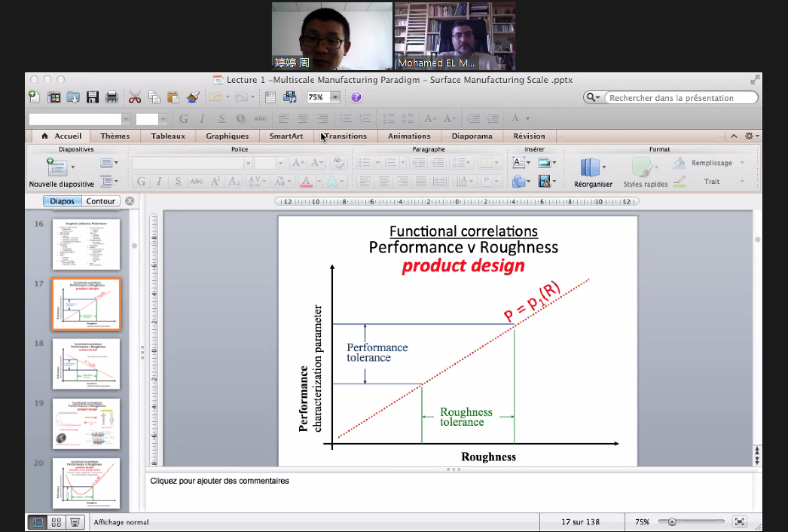
Task: Collapse the ribbon using chevron arrow
Action: pyautogui.click(x=734, y=136)
